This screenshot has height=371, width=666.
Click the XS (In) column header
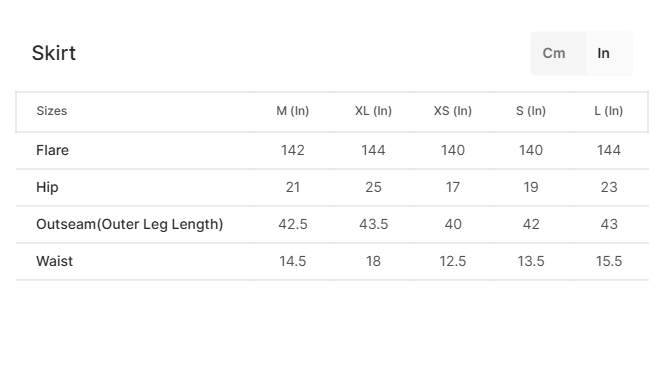pos(453,111)
